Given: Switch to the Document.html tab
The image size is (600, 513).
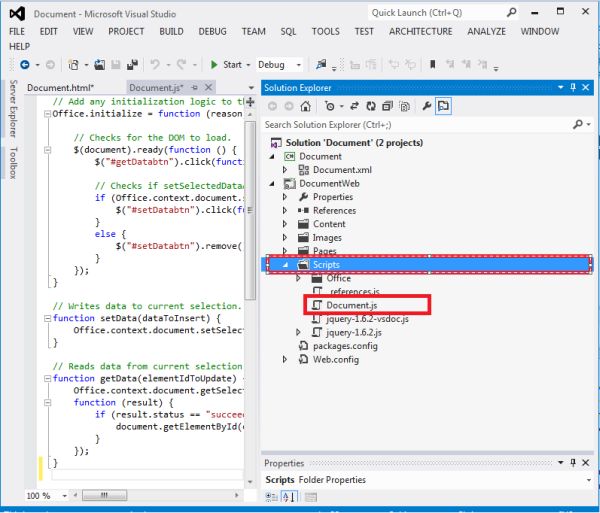Looking at the screenshot, I should click(x=60, y=88).
